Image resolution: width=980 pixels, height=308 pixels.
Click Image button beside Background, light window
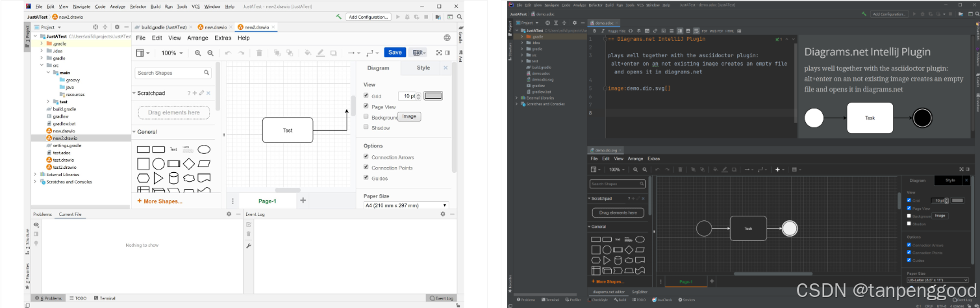pos(409,116)
